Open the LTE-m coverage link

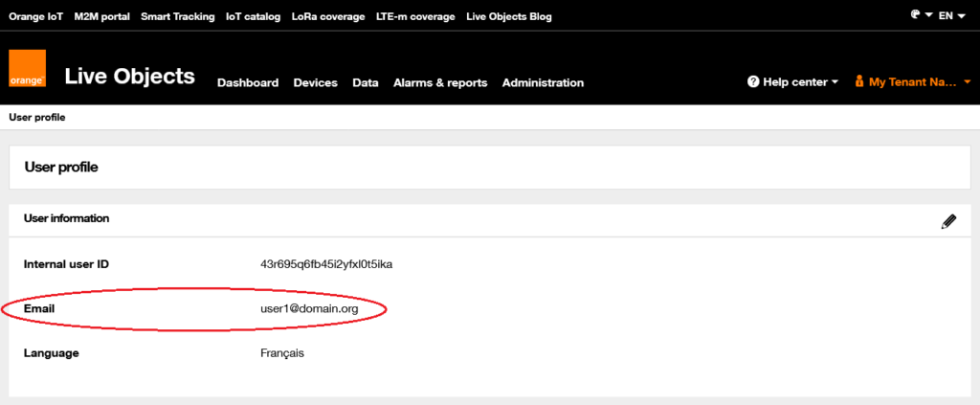tap(415, 17)
